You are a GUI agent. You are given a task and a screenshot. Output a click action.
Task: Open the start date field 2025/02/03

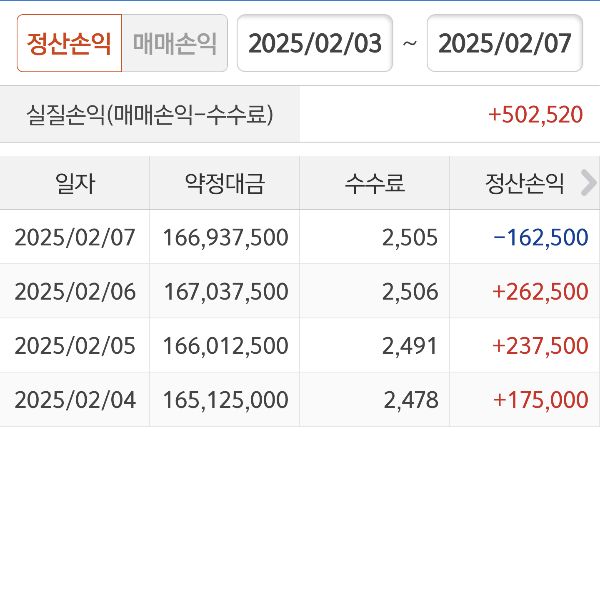(315, 44)
